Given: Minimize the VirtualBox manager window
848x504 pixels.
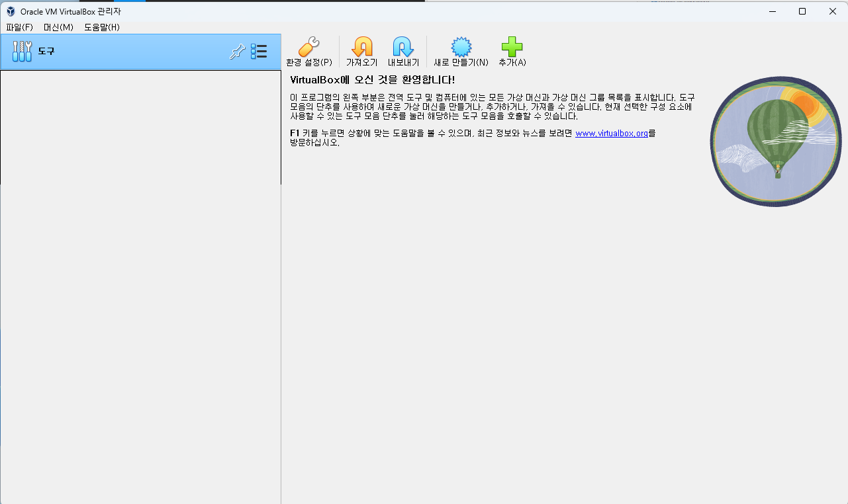Looking at the screenshot, I should pyautogui.click(x=772, y=11).
